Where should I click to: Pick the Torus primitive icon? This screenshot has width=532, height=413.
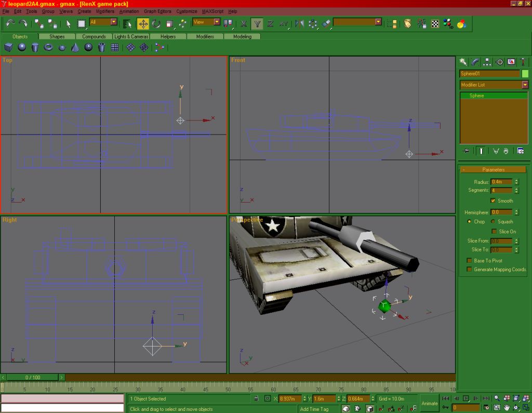click(48, 47)
